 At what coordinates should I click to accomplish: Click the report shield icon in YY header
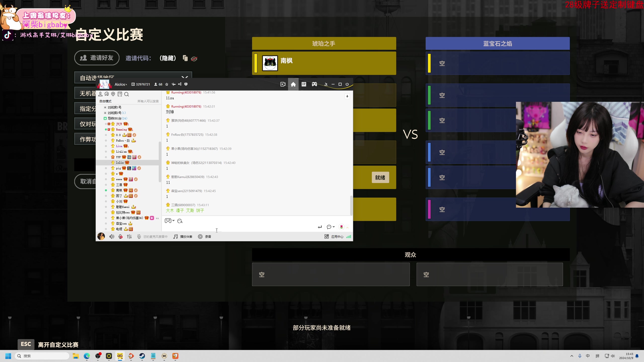(x=186, y=84)
